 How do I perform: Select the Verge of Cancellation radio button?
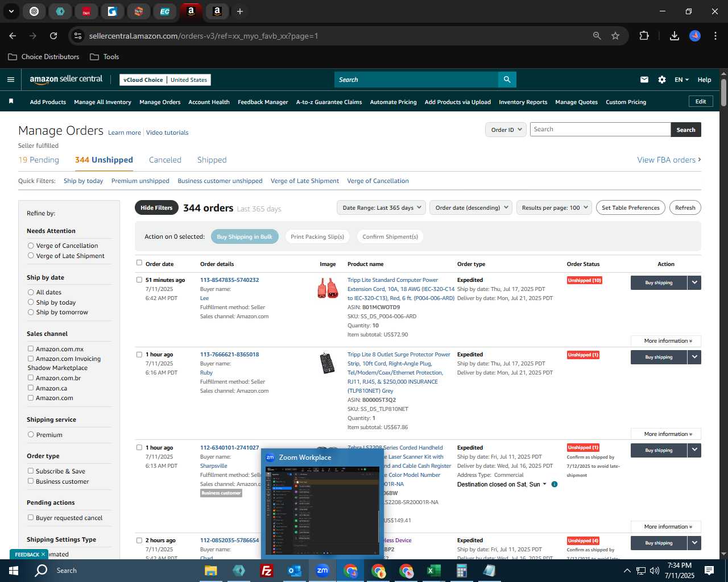coord(31,246)
